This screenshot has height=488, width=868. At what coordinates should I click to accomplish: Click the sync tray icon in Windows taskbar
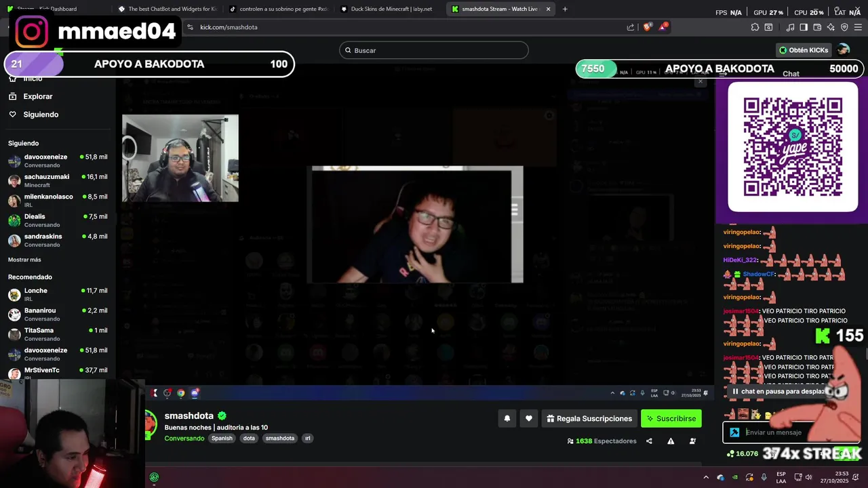coord(749,477)
